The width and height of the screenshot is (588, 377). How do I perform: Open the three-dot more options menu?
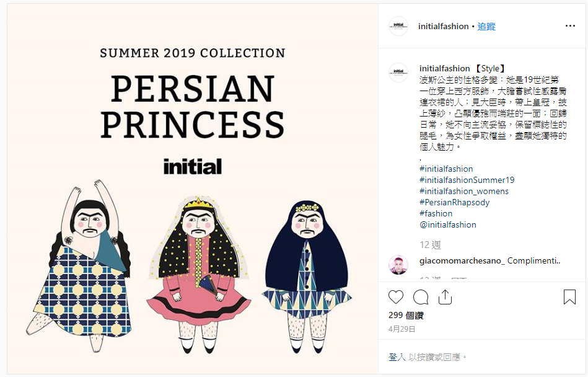tap(570, 26)
